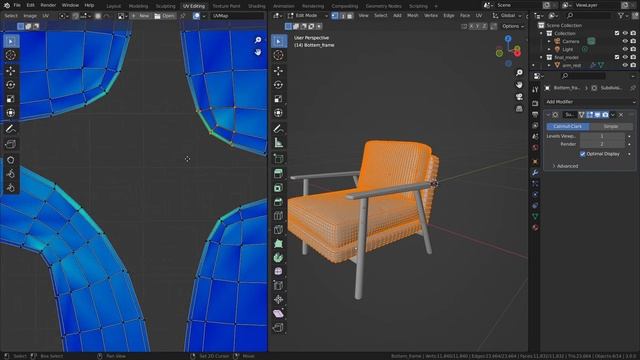Open the Mesh menu in 3D viewport

pyautogui.click(x=413, y=16)
